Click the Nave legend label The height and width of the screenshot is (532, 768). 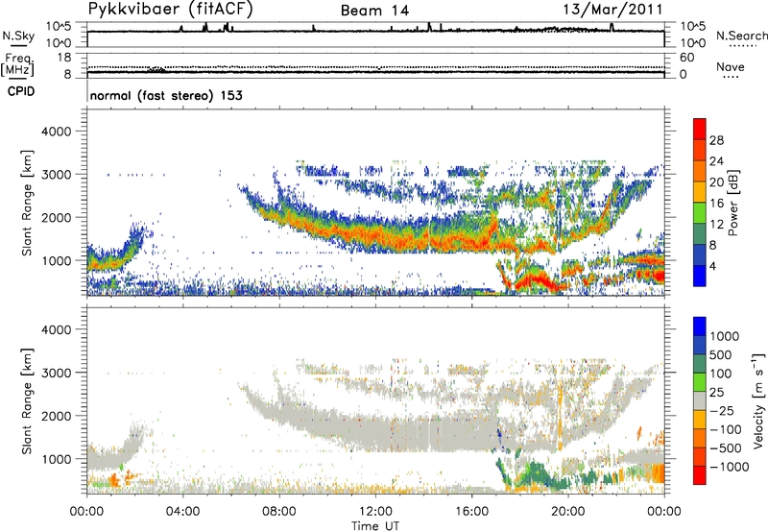click(731, 66)
